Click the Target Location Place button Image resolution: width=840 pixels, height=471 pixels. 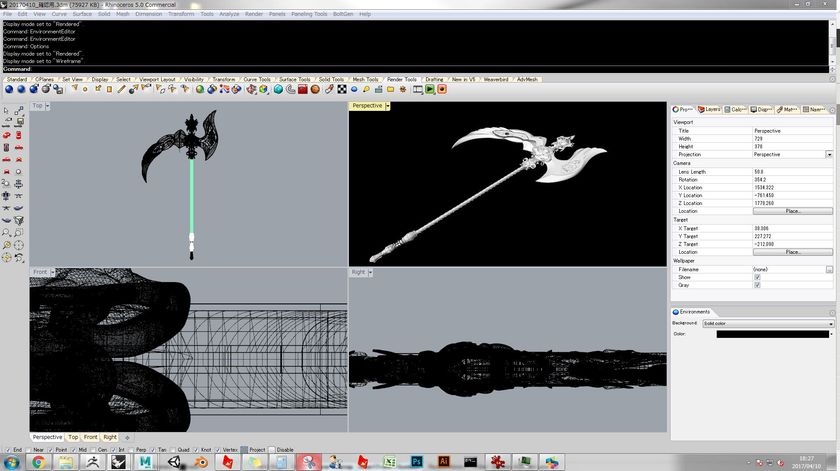pos(793,252)
